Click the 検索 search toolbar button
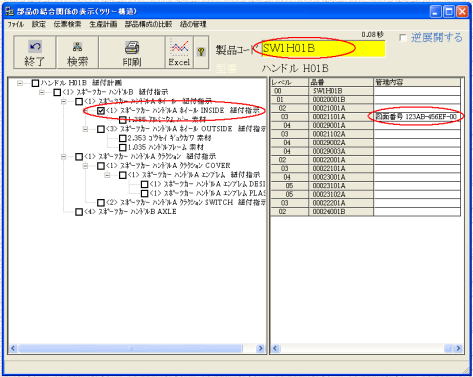This screenshot has height=377, width=473. tap(77, 52)
